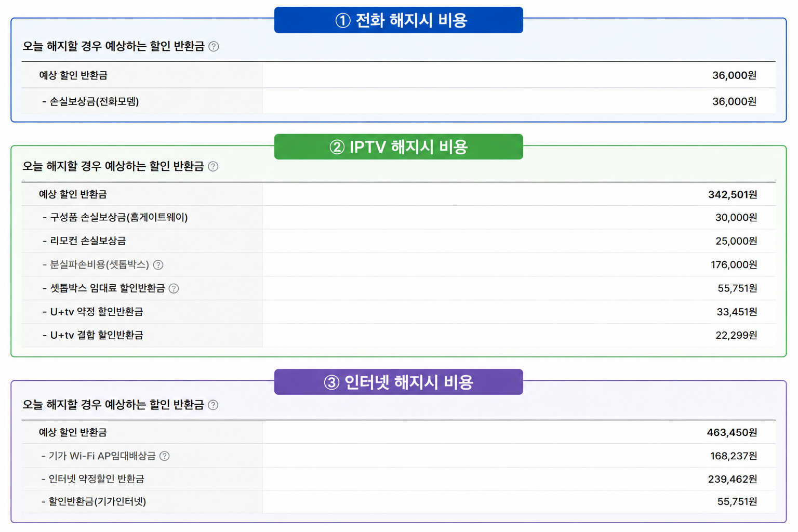Select the ① 전화 해지시 비용 header

click(x=398, y=20)
